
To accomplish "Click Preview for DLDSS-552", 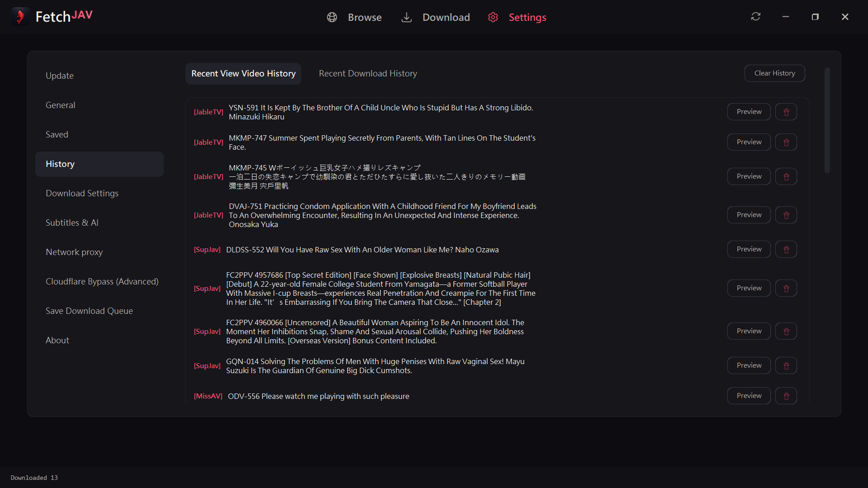I will [x=749, y=249].
